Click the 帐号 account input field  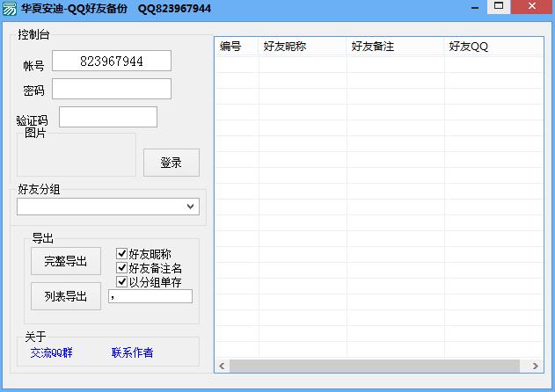tap(112, 61)
